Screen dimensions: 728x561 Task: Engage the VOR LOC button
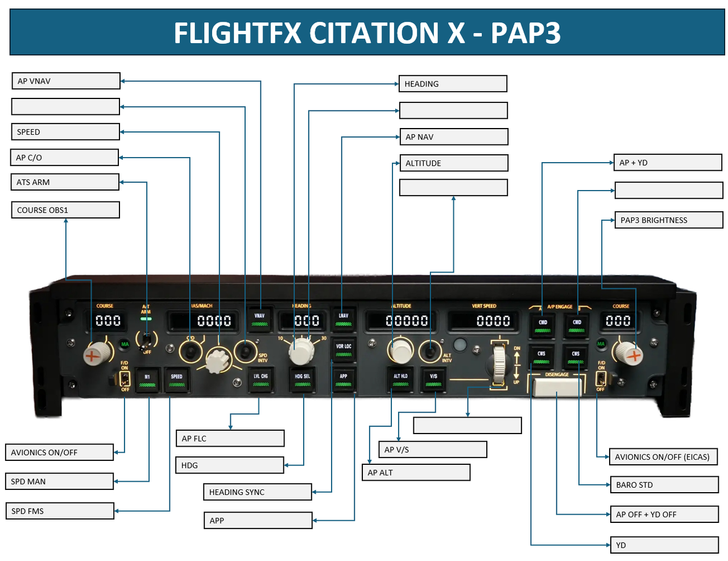[x=344, y=349]
